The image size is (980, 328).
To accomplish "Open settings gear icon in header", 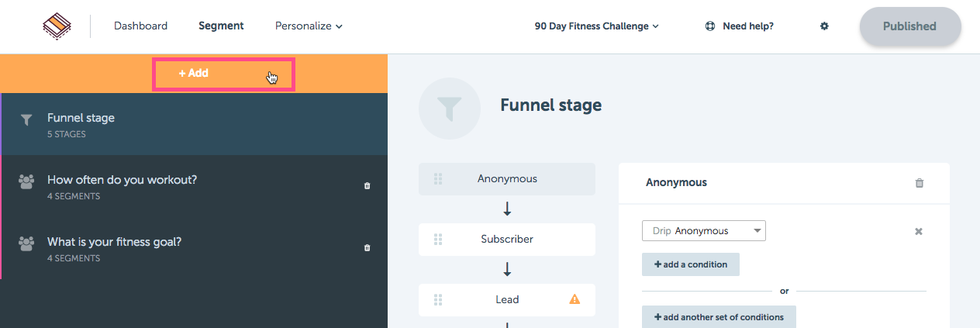I will tap(824, 26).
